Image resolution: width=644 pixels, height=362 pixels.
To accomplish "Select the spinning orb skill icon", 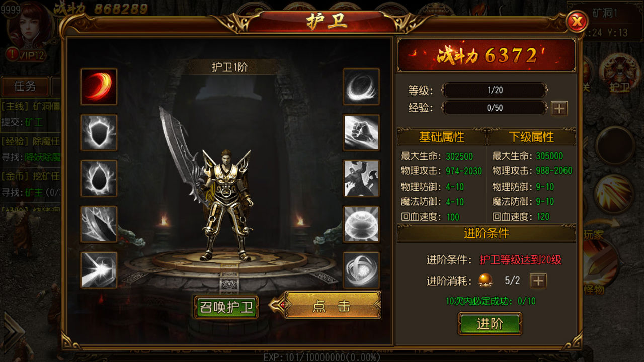I will click(361, 270).
